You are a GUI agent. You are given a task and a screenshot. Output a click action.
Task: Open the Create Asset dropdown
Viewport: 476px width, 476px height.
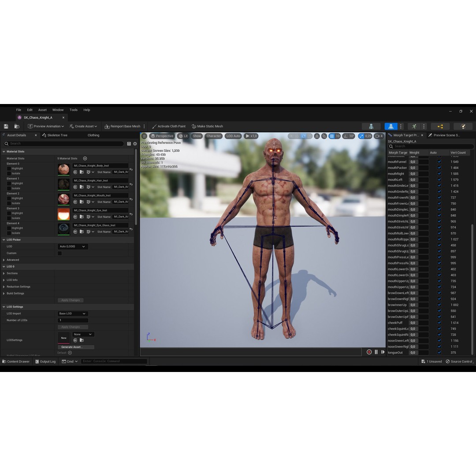click(83, 126)
